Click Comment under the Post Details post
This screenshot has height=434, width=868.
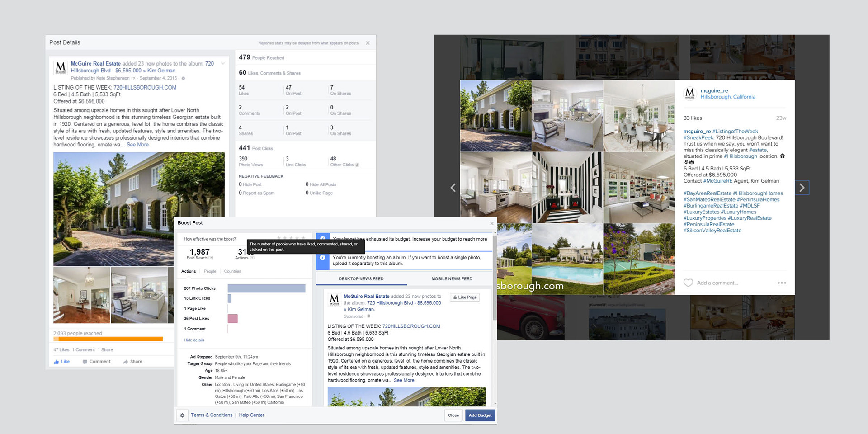(x=97, y=362)
